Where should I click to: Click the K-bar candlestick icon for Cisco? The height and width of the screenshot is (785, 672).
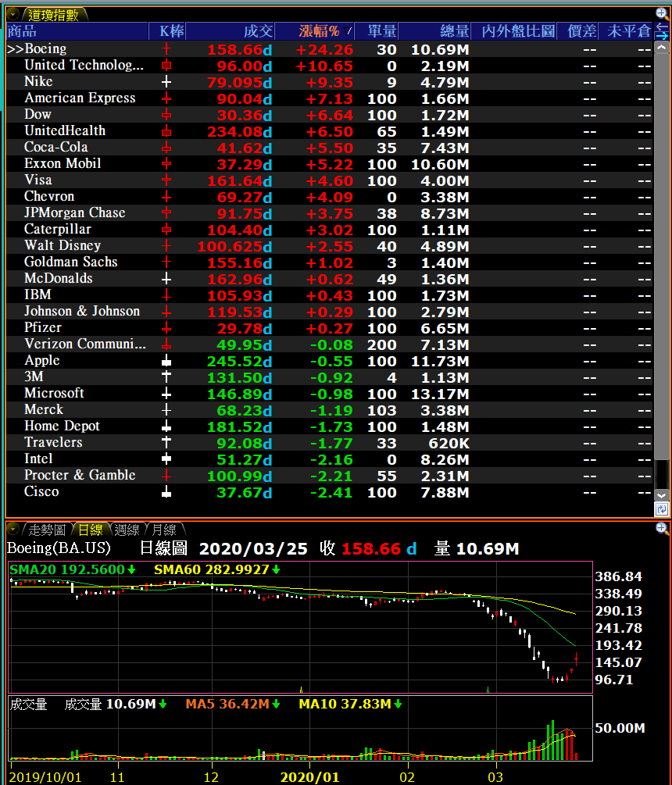(166, 491)
